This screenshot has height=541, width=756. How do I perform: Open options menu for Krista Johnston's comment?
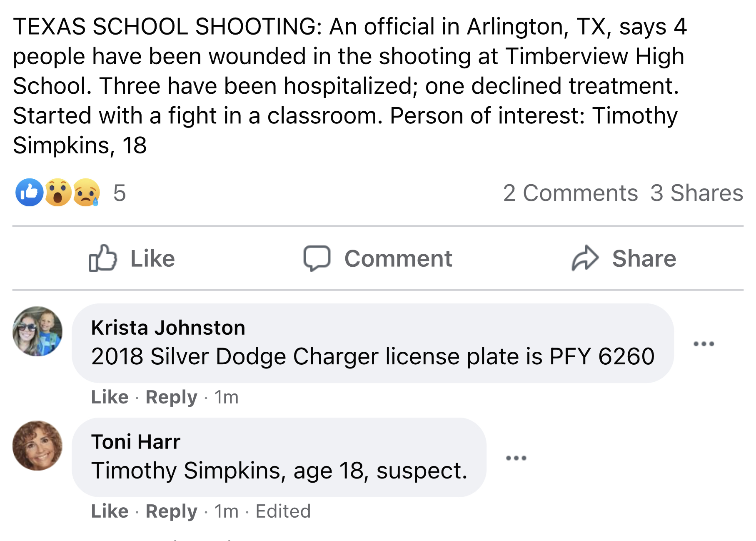click(x=704, y=344)
